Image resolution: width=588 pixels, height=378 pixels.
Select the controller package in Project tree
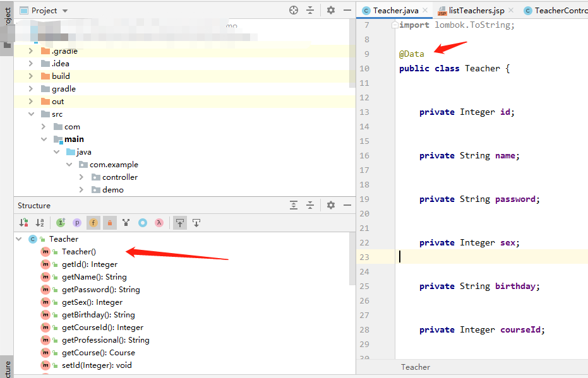(120, 177)
